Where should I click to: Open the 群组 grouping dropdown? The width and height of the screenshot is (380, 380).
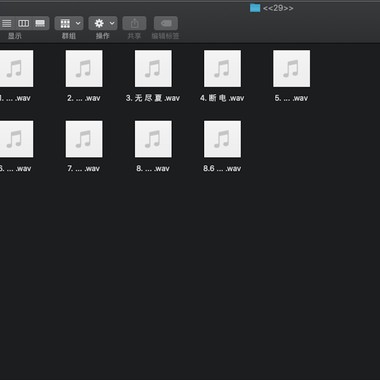pyautogui.click(x=69, y=23)
